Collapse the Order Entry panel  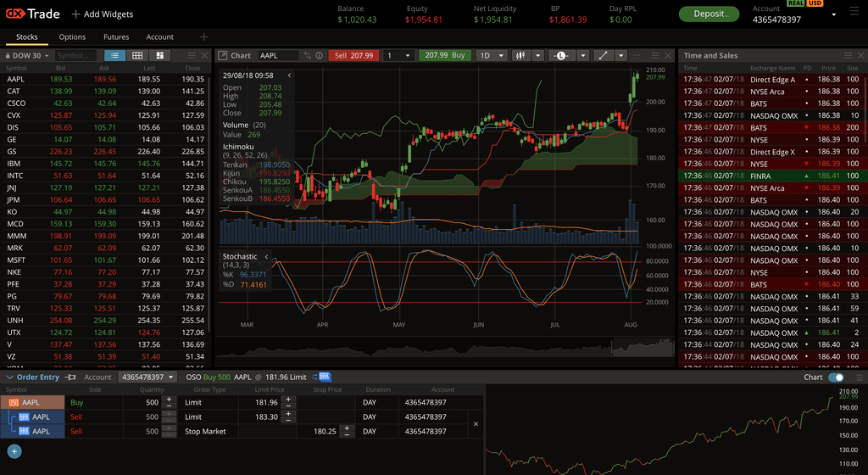coord(9,377)
